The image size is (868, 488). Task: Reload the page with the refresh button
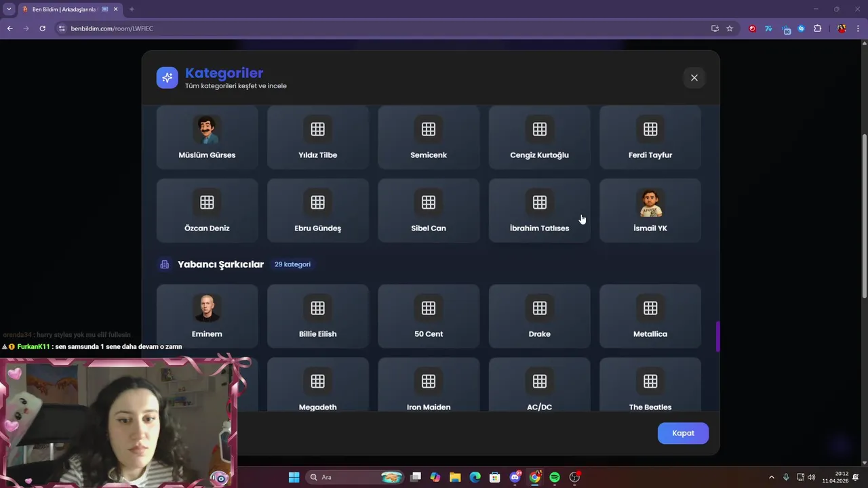pyautogui.click(x=42, y=28)
